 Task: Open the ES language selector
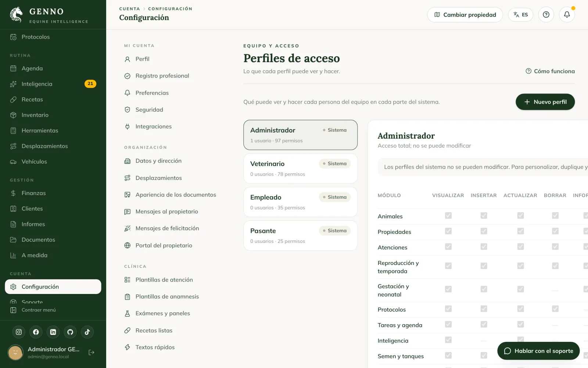(x=520, y=15)
